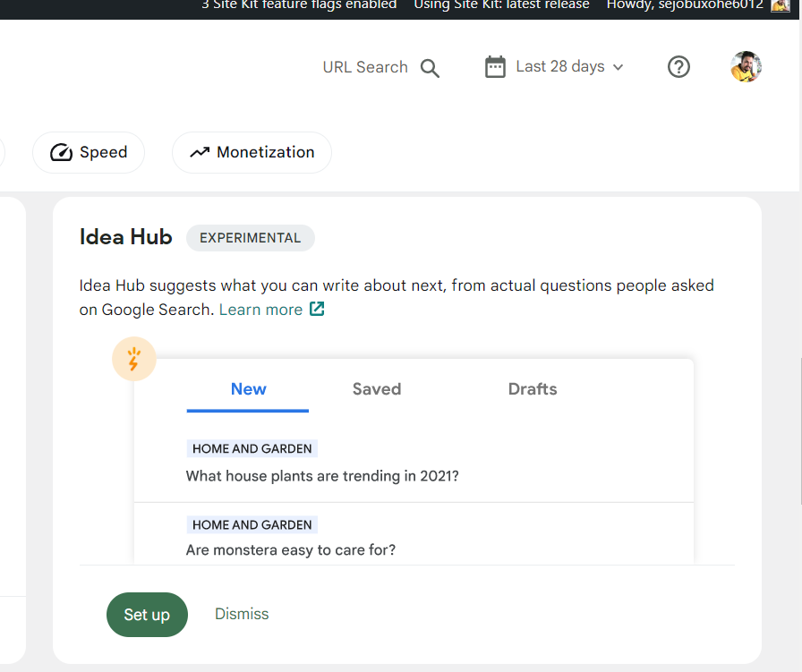
Task: Open the user account avatar
Action: click(746, 66)
